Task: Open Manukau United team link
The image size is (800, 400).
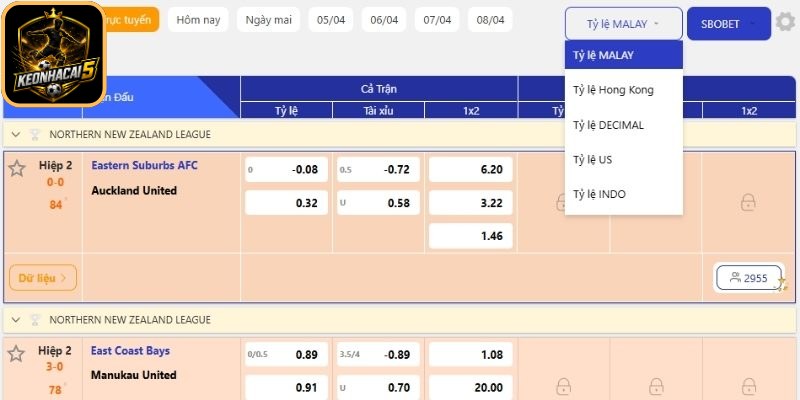Action: click(134, 375)
